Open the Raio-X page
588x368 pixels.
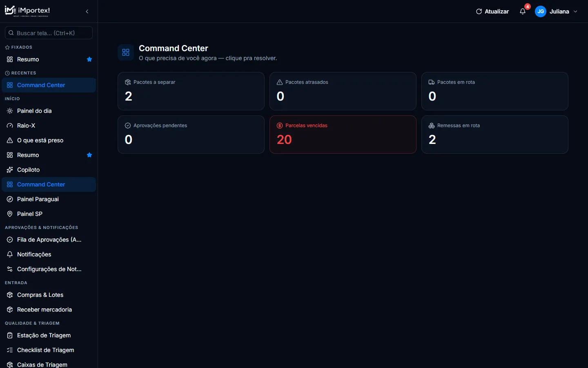49,126
